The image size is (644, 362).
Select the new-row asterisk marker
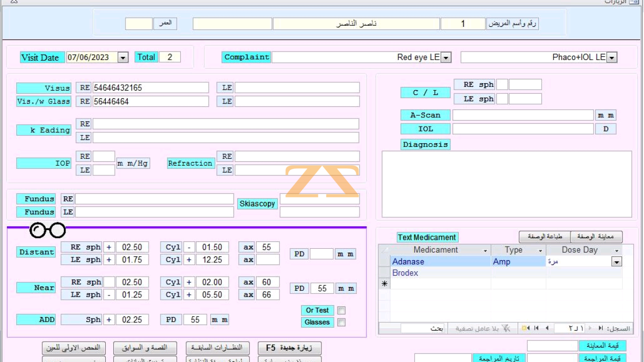(x=384, y=284)
